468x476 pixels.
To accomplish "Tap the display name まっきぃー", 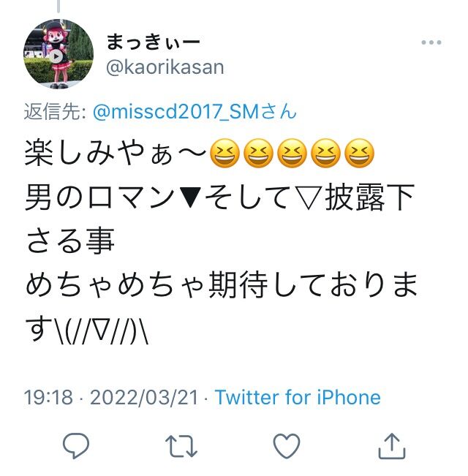I will [x=153, y=42].
